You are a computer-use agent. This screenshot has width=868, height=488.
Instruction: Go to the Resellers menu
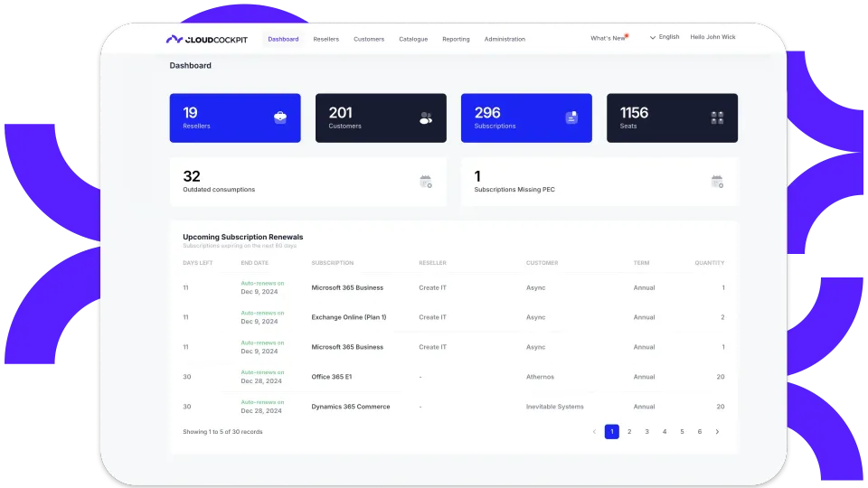pos(326,39)
